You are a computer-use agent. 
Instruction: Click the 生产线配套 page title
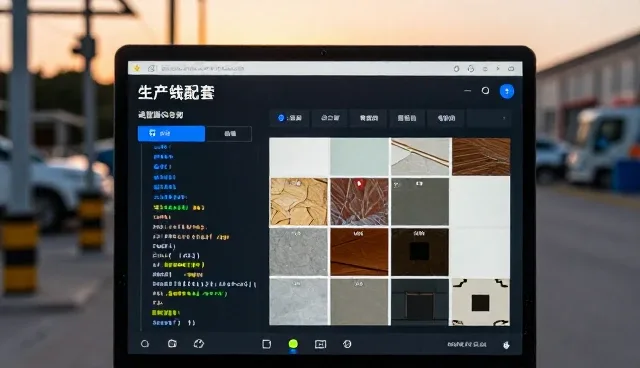point(176,93)
